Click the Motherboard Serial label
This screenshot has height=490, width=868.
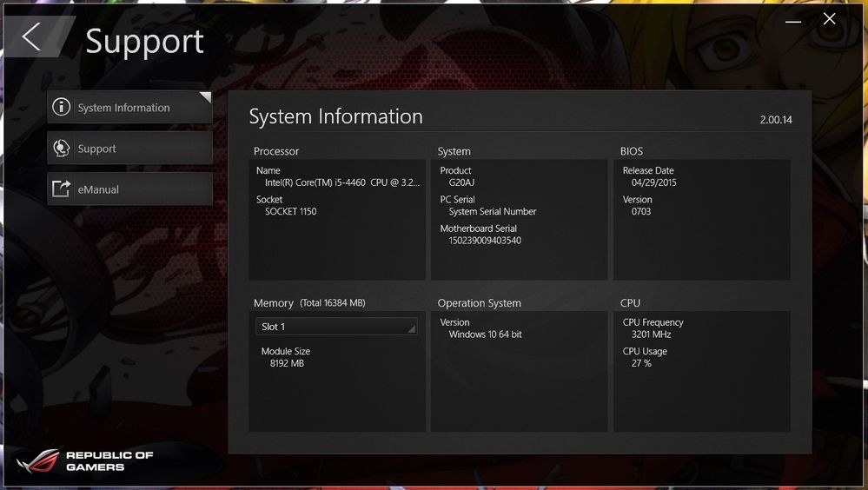coord(478,228)
